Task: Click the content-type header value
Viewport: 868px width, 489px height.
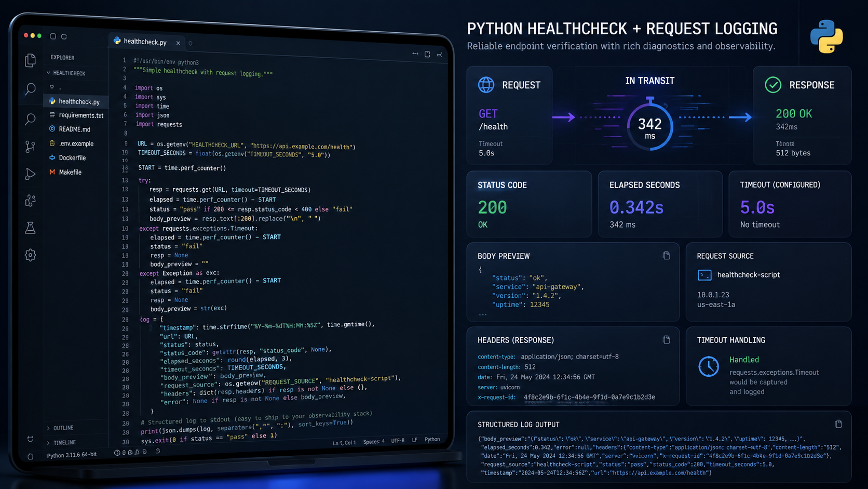Action: 569,356
